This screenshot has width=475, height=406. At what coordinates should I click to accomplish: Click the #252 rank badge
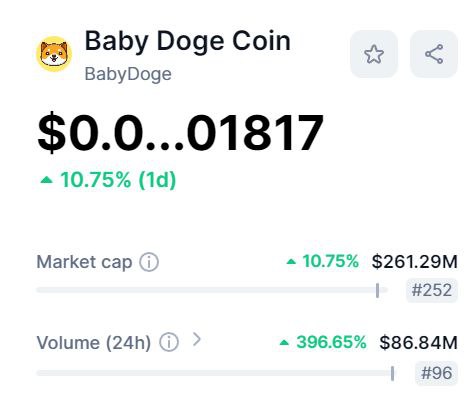coord(432,290)
